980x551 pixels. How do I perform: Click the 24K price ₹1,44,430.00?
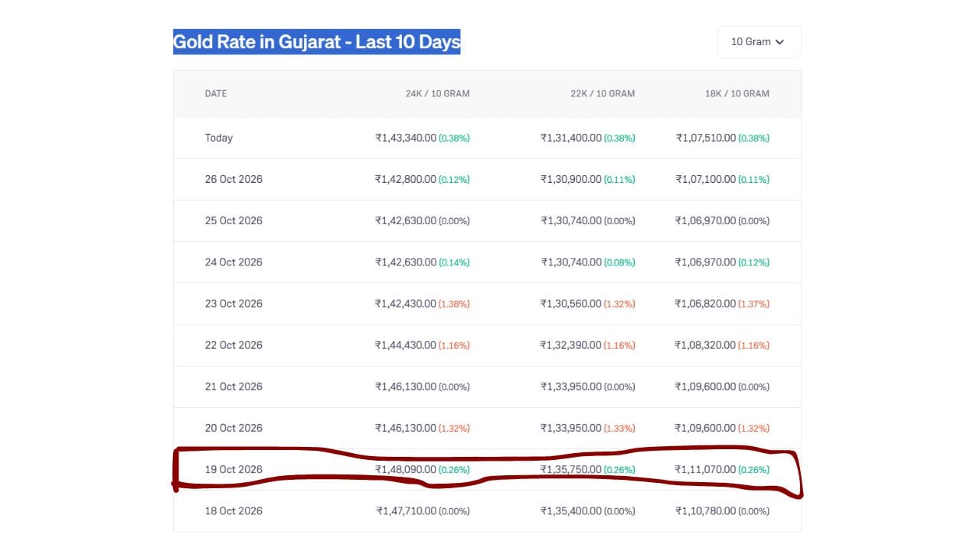406,344
